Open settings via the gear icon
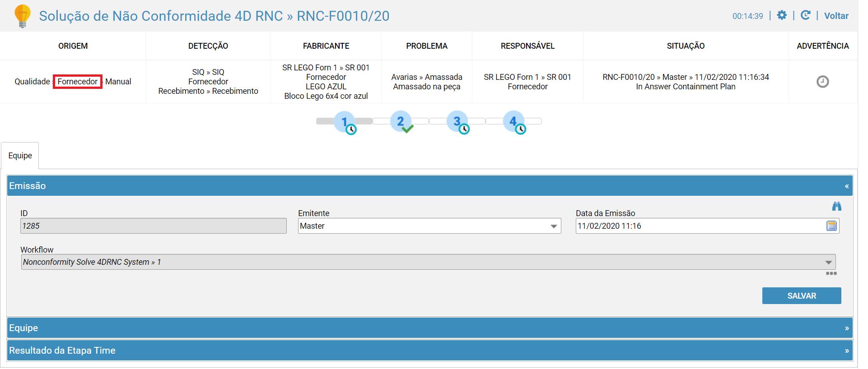The image size is (868, 369). 782,15
